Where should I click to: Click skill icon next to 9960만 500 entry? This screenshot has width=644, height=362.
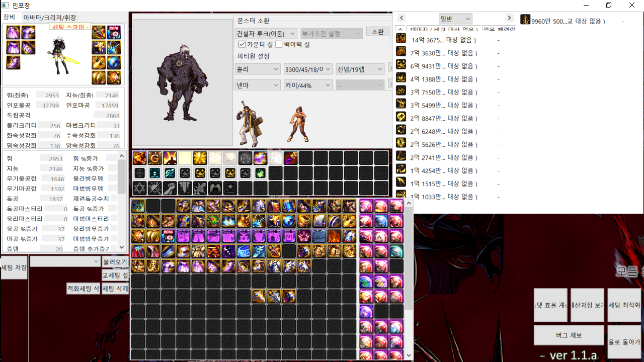(525, 20)
